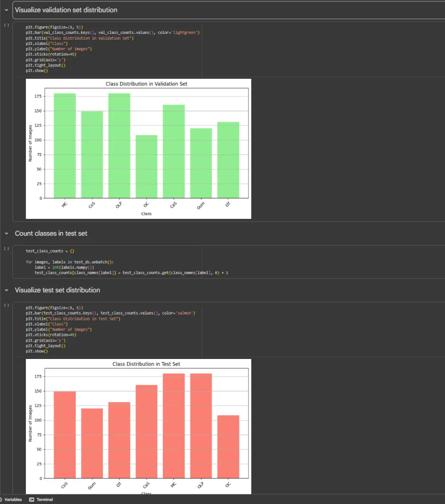445x504 pixels.
Task: Collapse the Visualize validation set distribution section
Action: (6, 10)
